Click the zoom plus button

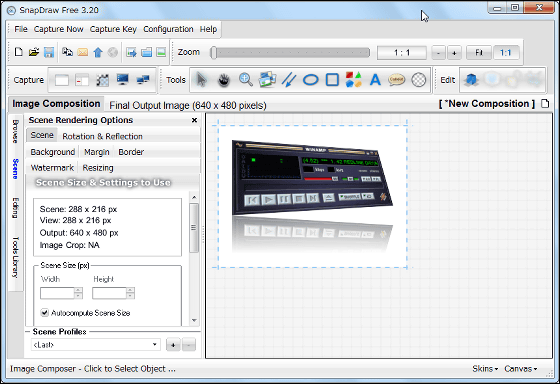pyautogui.click(x=454, y=53)
